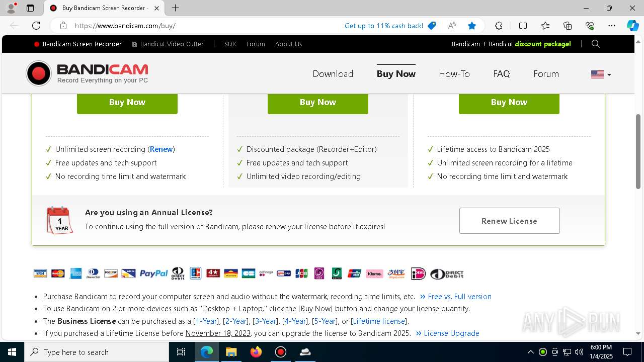This screenshot has width=644, height=362.
Task: Select the Buy Now nav item
Action: coord(396,74)
